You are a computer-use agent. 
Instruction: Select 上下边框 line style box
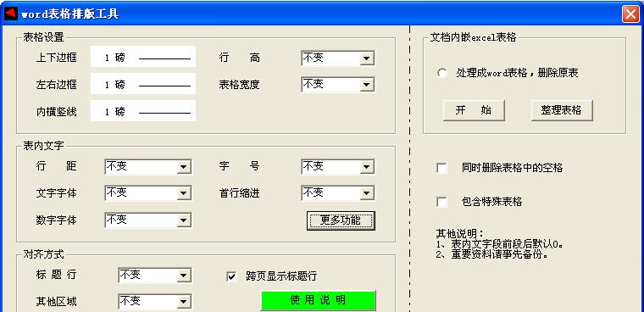point(143,57)
